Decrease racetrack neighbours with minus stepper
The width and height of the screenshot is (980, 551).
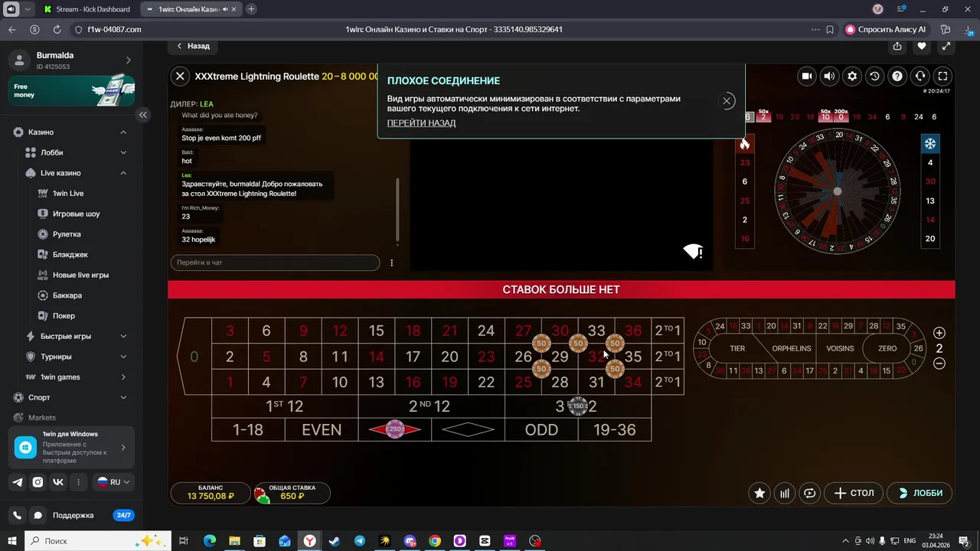tap(939, 364)
